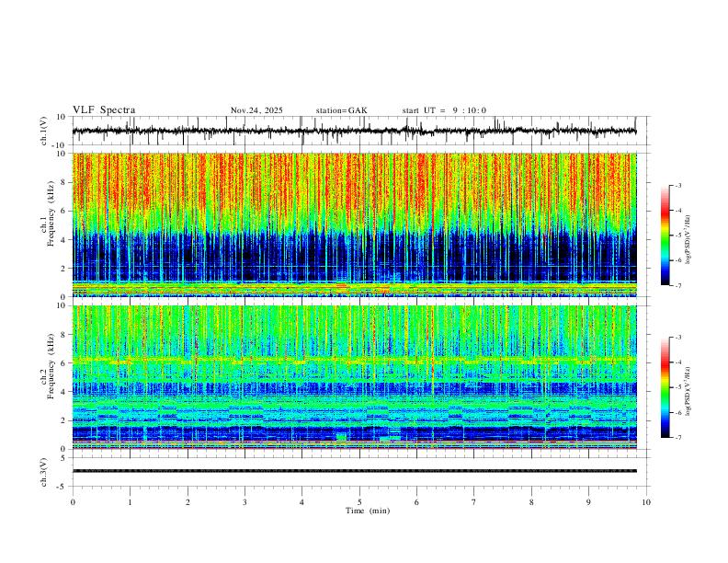
Task: Click the "-7" label on ch.1 color bar
Action: pyautogui.click(x=678, y=285)
